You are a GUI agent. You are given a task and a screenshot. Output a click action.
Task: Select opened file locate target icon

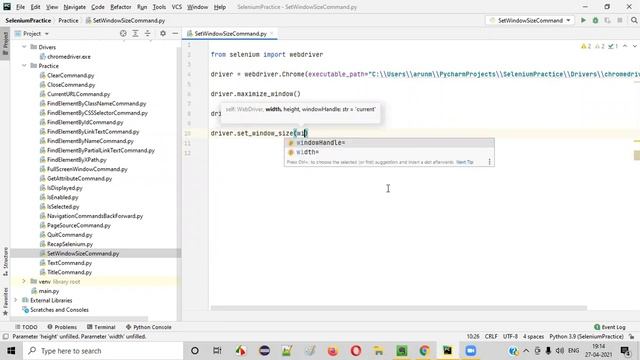click(x=123, y=33)
